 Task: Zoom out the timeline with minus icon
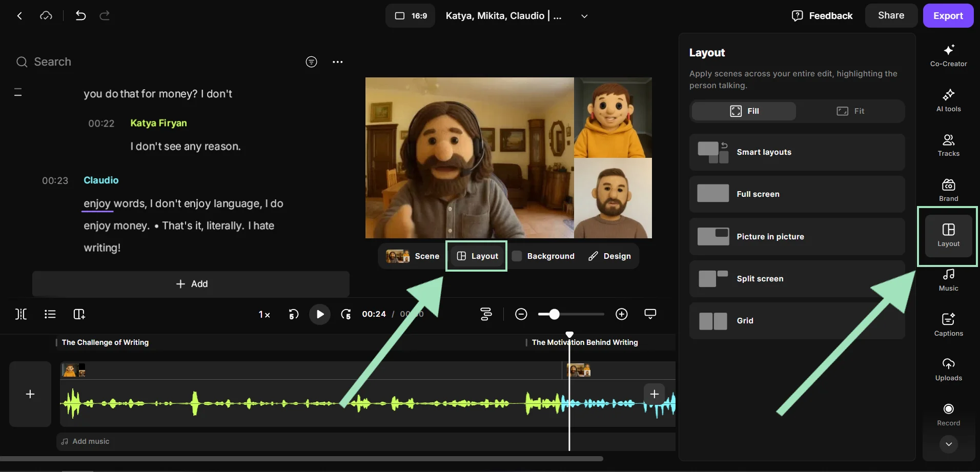521,314
